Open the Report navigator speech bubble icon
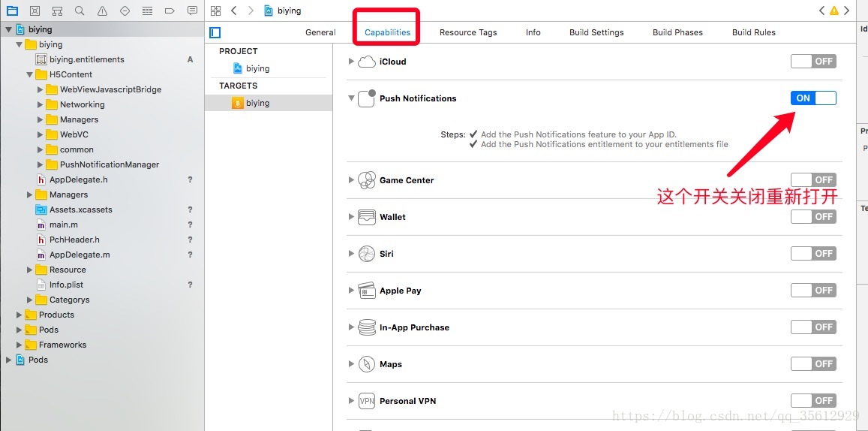 pos(192,11)
